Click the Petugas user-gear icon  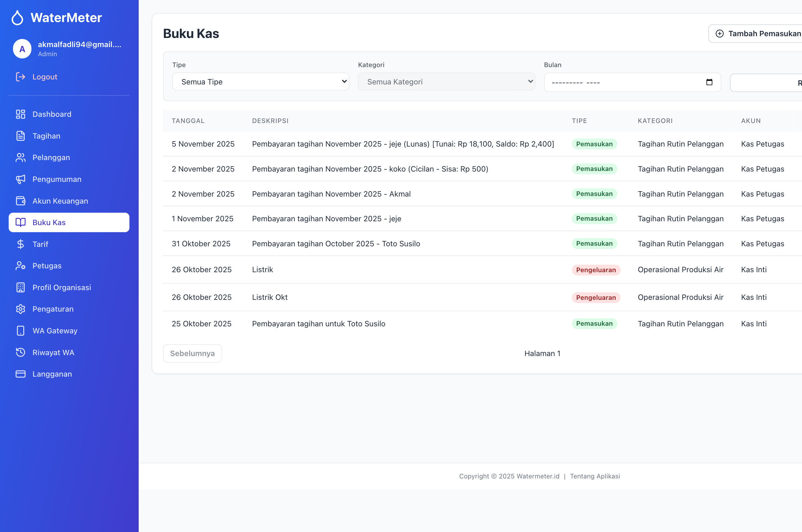pos(20,266)
